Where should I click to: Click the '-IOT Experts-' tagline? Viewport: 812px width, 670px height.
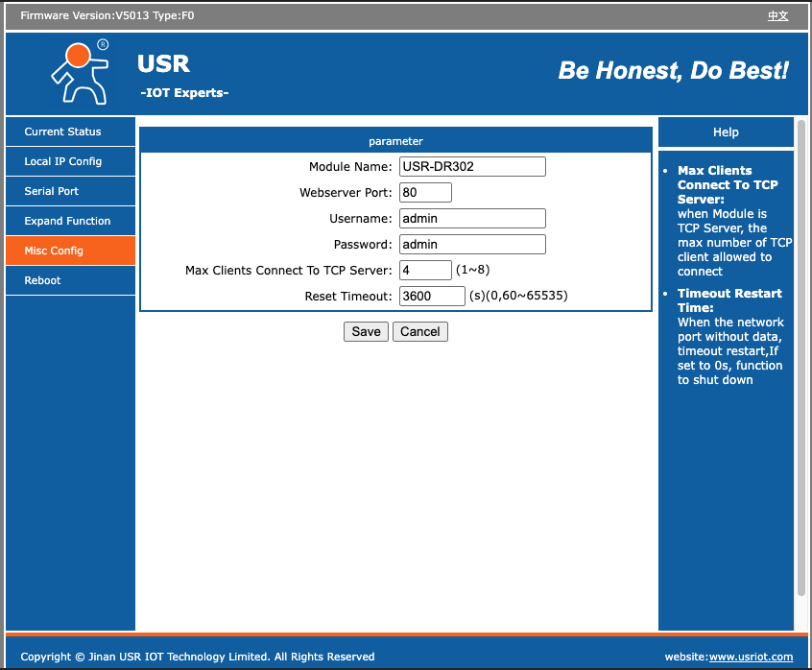(x=184, y=93)
